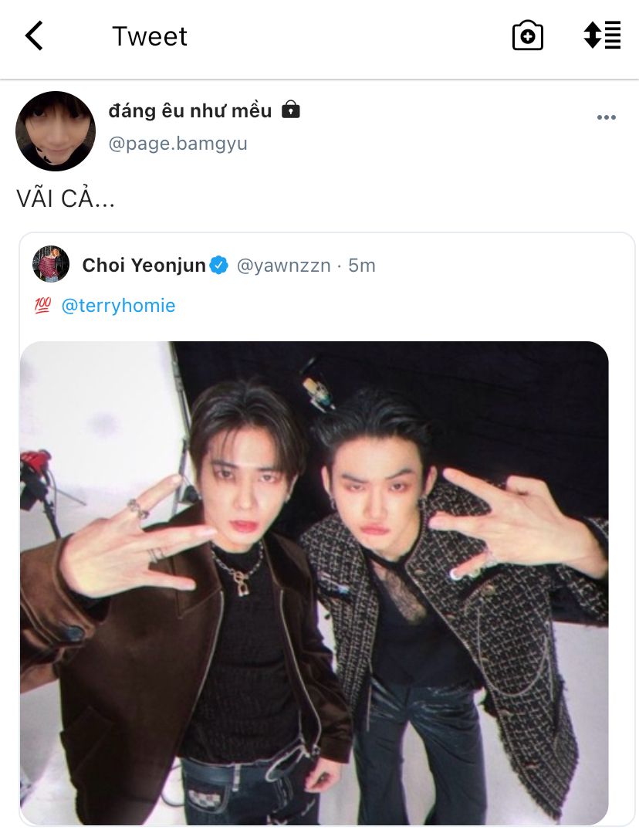Open the quoted tweet photo
The image size is (639, 840).
[314, 583]
